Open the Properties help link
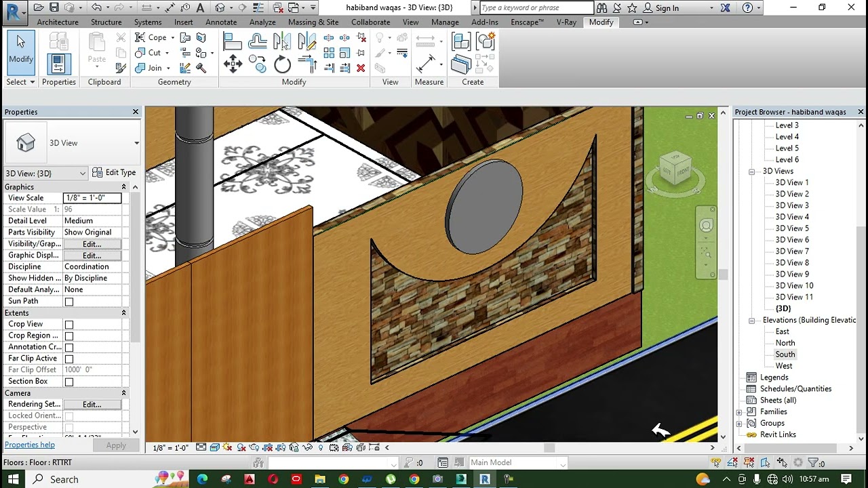Viewport: 868px width, 488px height. [x=29, y=445]
